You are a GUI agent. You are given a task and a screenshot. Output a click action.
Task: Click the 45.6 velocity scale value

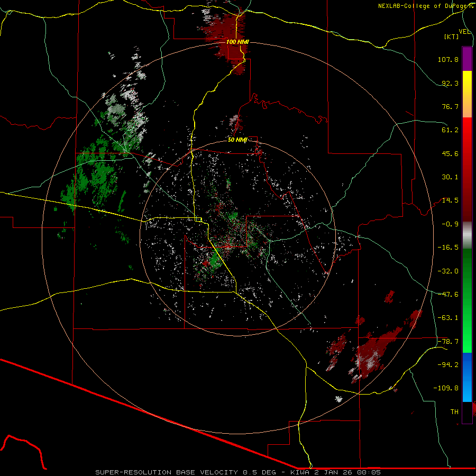(450, 153)
